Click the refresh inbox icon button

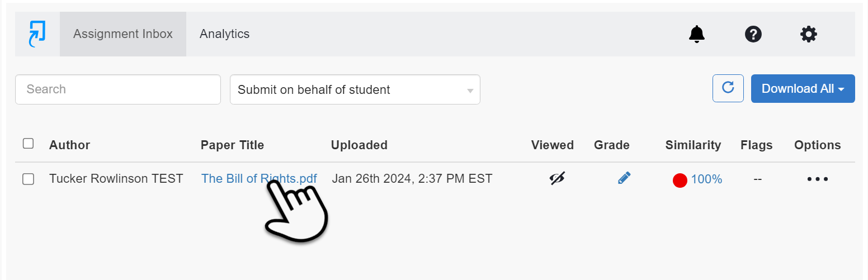(x=728, y=88)
